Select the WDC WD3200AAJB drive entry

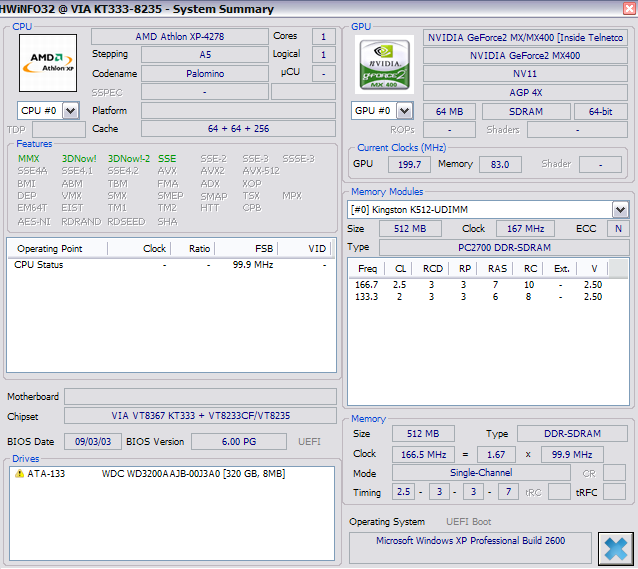[171, 473]
